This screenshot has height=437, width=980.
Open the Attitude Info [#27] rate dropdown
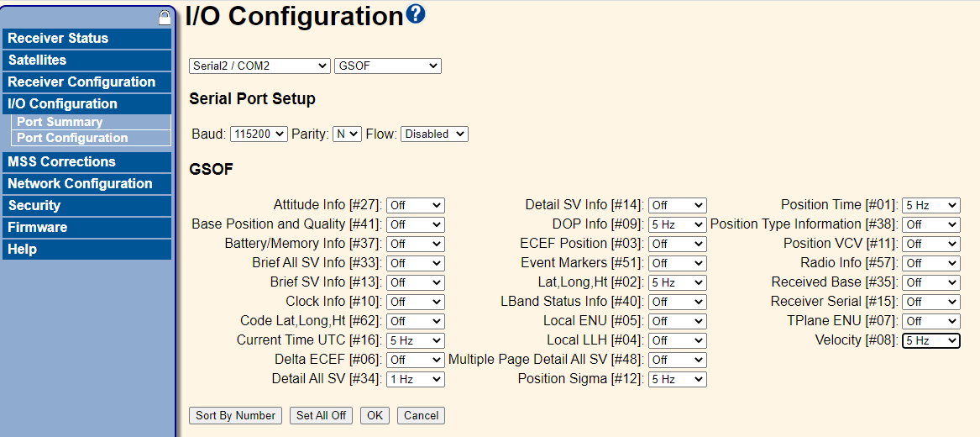click(415, 205)
